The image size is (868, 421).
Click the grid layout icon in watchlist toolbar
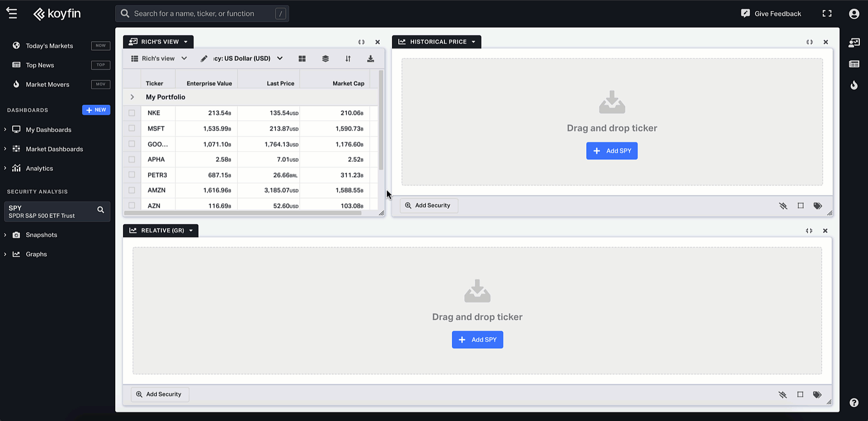(302, 58)
